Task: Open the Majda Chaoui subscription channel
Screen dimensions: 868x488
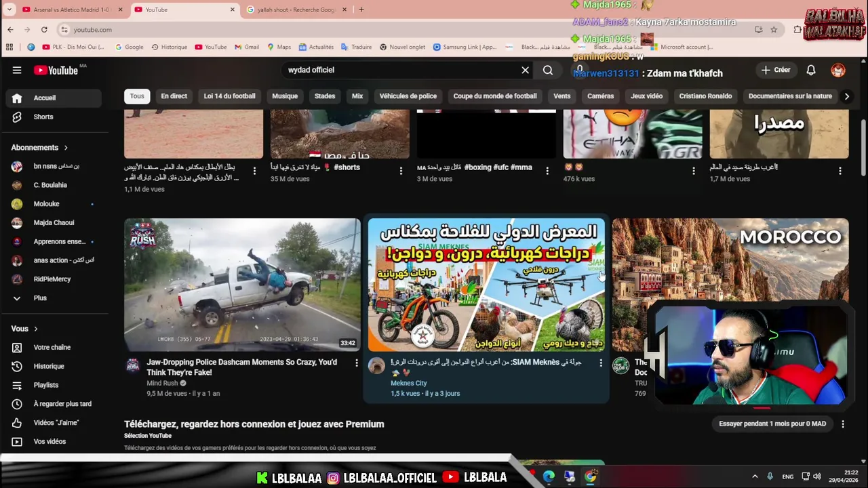Action: (54, 222)
